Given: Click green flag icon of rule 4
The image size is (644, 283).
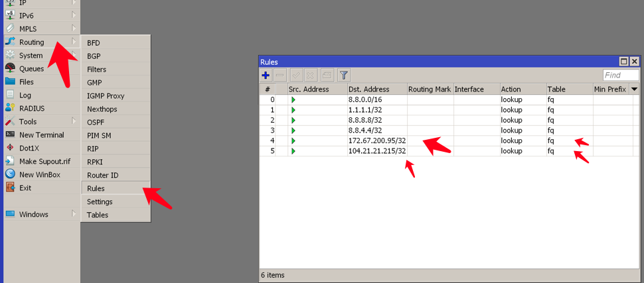Looking at the screenshot, I should [293, 141].
